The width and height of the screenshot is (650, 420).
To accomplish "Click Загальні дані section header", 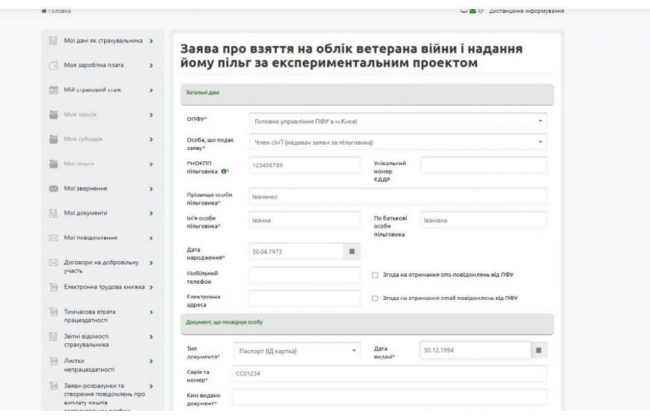I will tap(367, 94).
